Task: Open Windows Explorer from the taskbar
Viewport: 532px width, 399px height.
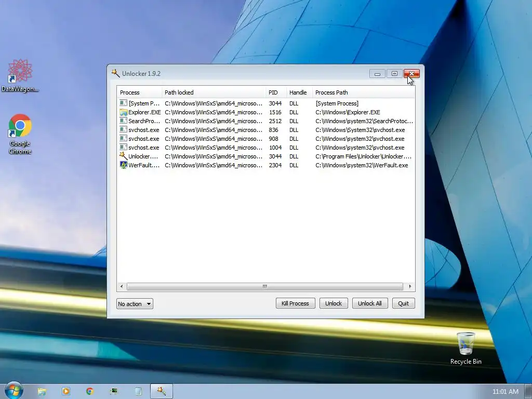Action: [x=42, y=391]
